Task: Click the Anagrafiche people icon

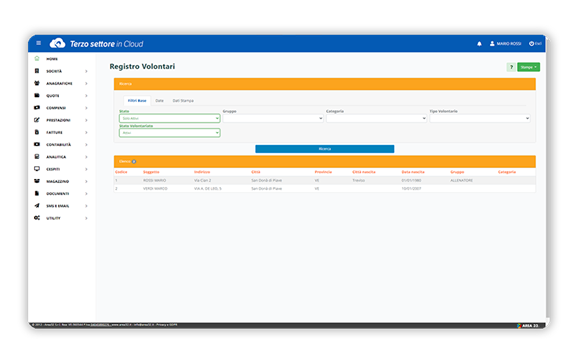Action: (37, 83)
